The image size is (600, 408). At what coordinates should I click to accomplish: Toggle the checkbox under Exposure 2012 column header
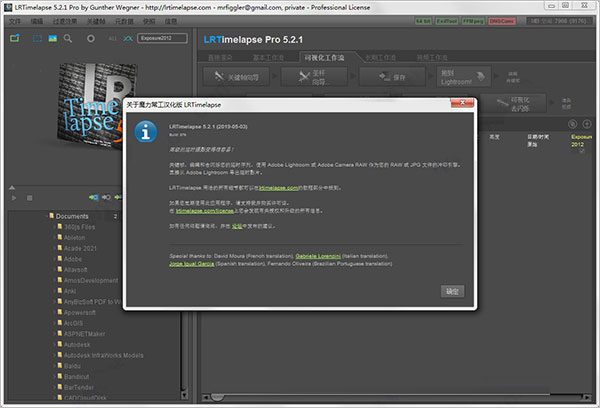coord(582,151)
